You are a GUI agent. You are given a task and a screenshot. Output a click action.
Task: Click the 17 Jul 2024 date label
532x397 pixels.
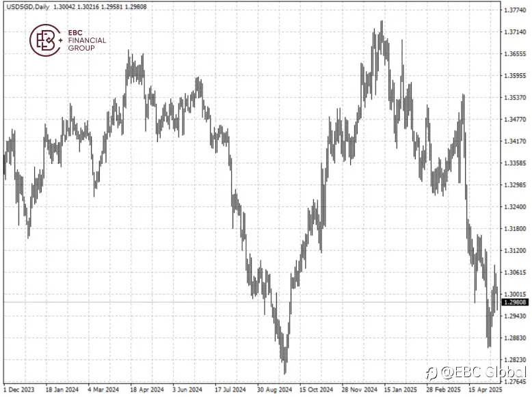point(230,389)
